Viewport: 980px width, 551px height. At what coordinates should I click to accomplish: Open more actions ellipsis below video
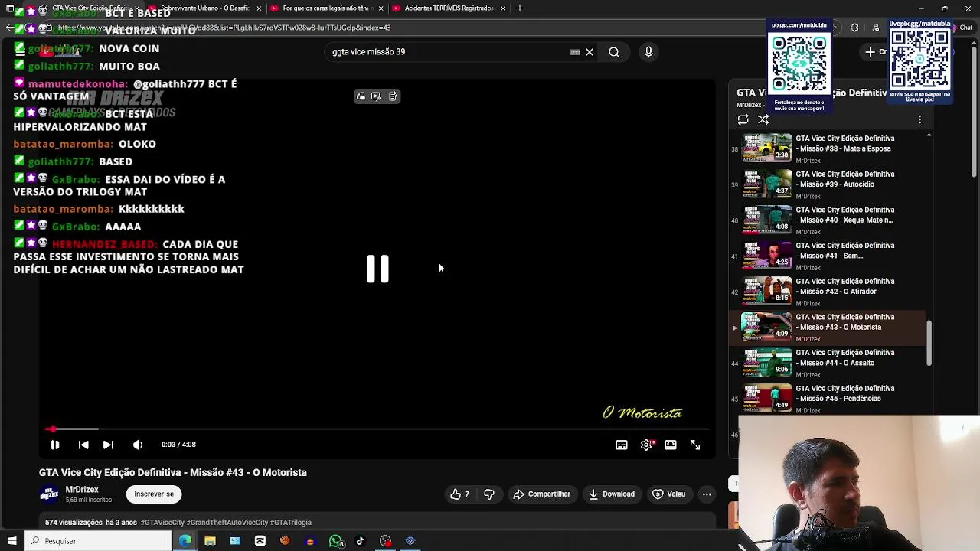tap(707, 494)
